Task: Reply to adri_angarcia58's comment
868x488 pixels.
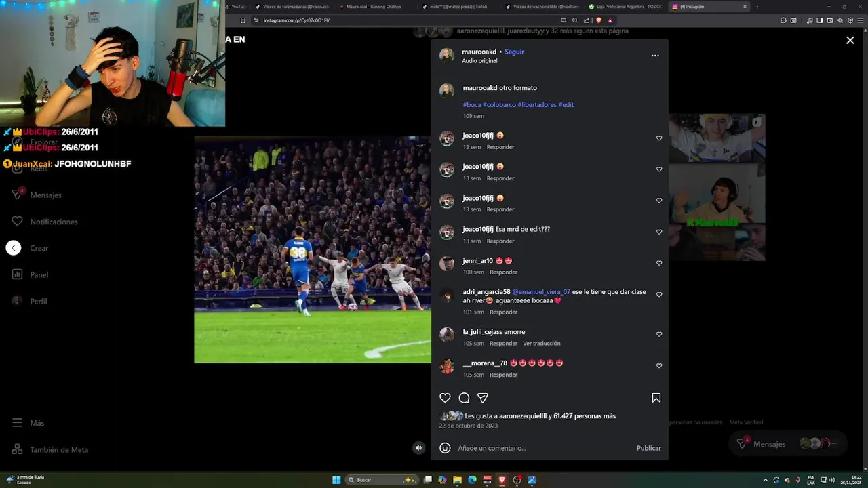Action: click(x=503, y=312)
